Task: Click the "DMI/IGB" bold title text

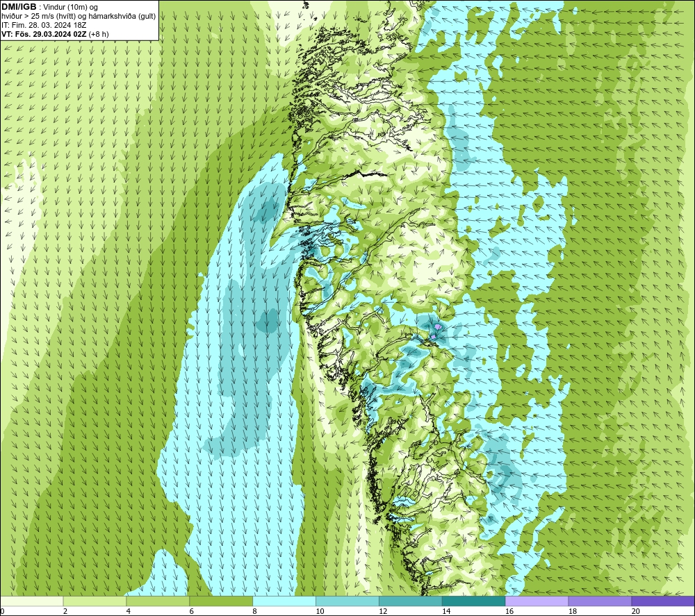Action: [19, 7]
